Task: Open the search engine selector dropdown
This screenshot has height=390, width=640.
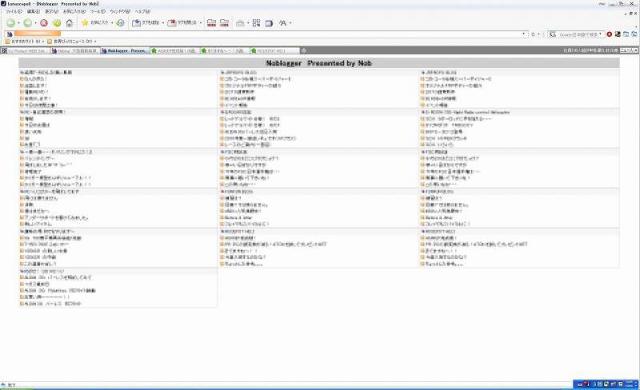Action: [x=552, y=34]
